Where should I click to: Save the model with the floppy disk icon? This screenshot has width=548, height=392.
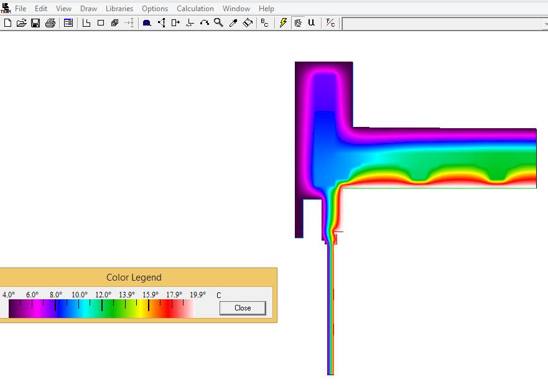click(35, 23)
